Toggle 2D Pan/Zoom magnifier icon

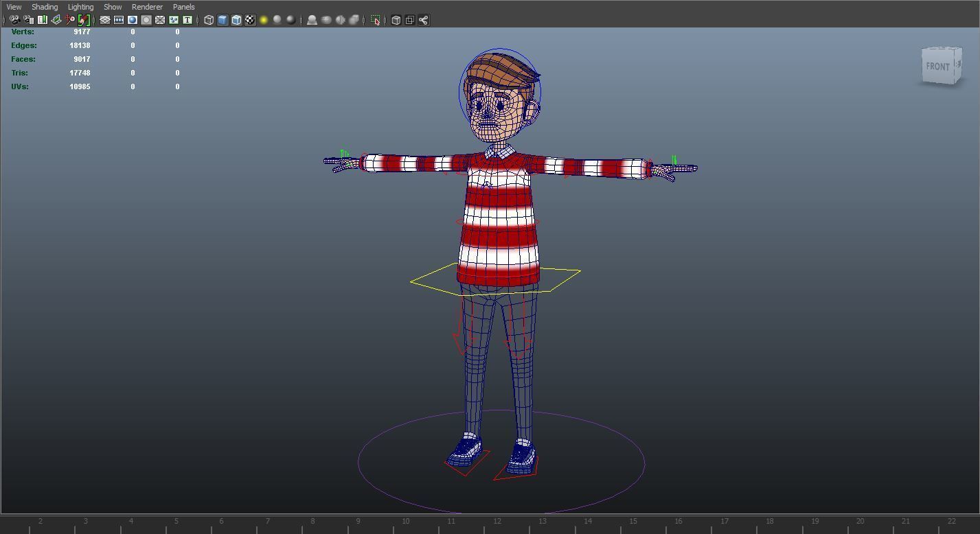point(70,20)
